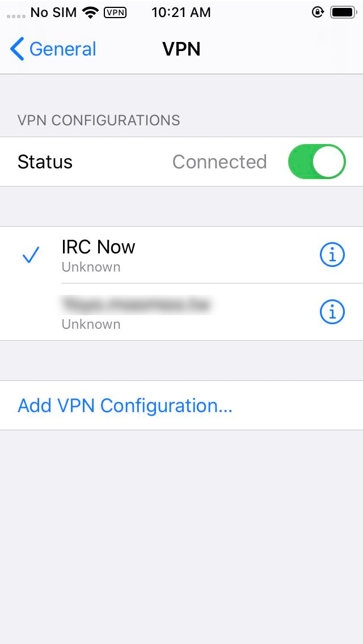Open info for the blurred VPN entry
Image resolution: width=363 pixels, height=644 pixels.
tap(332, 312)
